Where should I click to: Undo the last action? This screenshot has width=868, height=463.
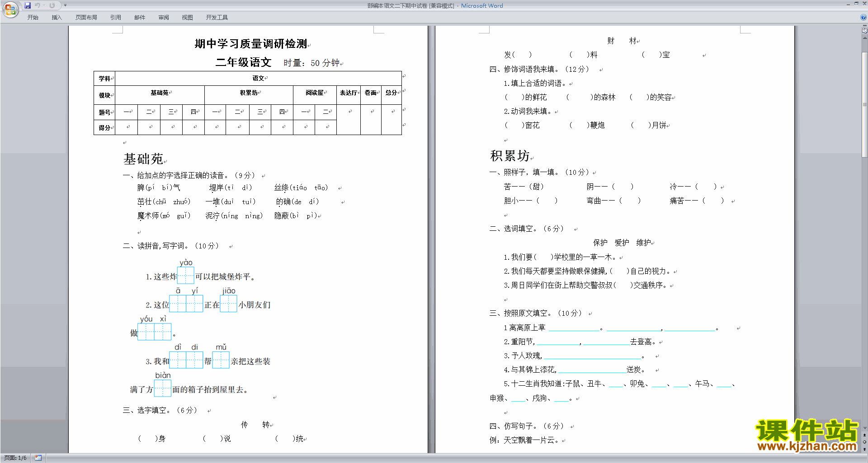pos(38,5)
